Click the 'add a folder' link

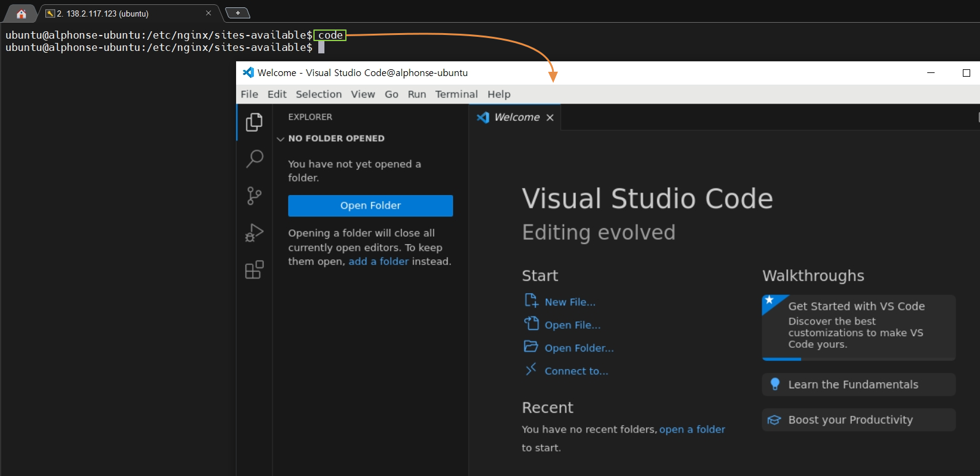(x=378, y=261)
